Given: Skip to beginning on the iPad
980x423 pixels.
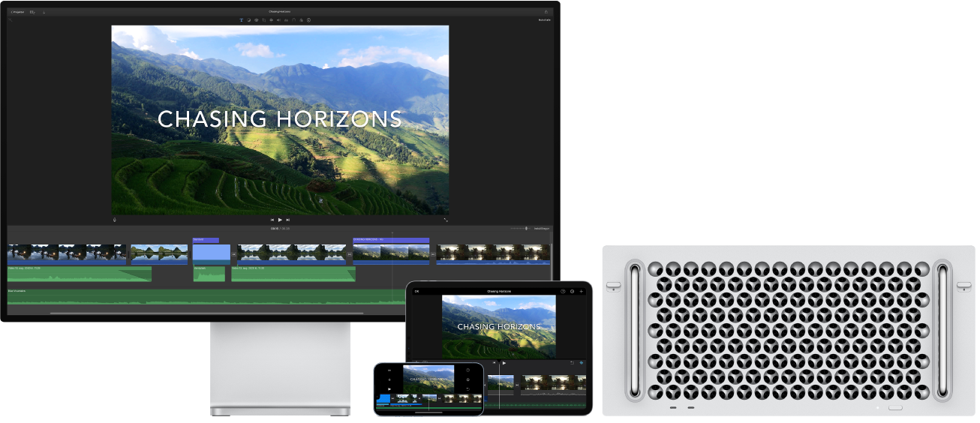Looking at the screenshot, I should point(494,363).
